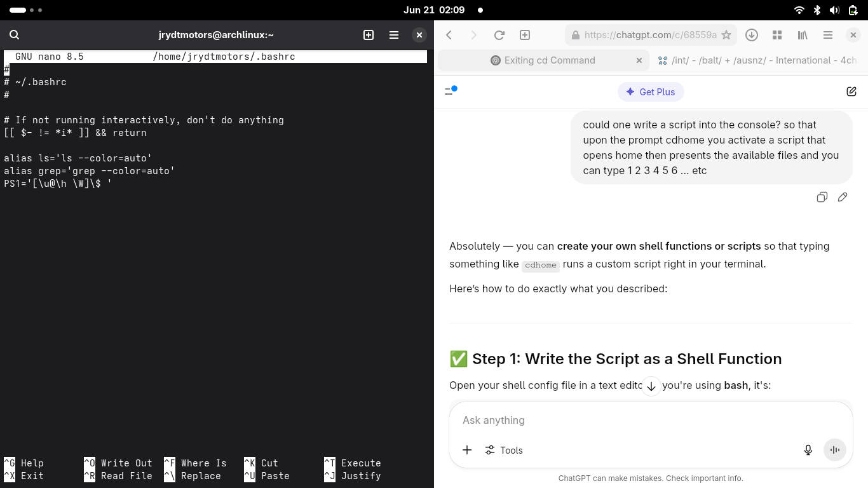Viewport: 868px width, 488px height.
Task: Open the terminal hamburger menu
Action: tap(394, 35)
